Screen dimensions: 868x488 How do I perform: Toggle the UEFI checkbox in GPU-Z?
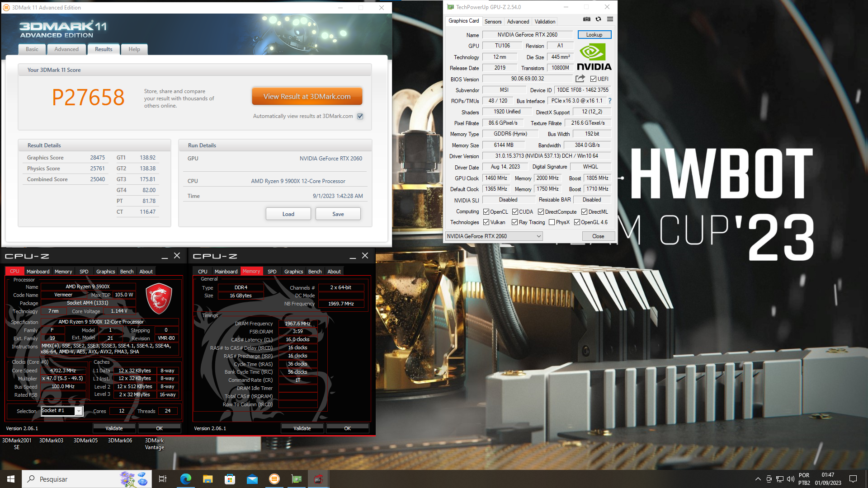coord(593,79)
